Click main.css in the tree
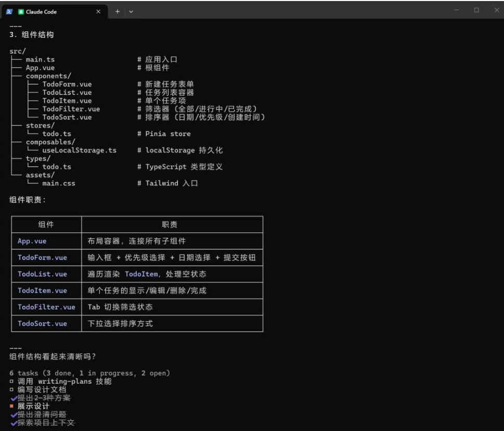Viewport: 504px width, 431px height. click(x=59, y=183)
